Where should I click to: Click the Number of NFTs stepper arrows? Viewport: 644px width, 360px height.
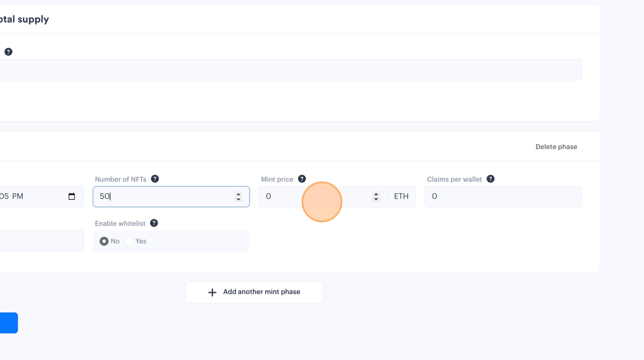(x=238, y=197)
